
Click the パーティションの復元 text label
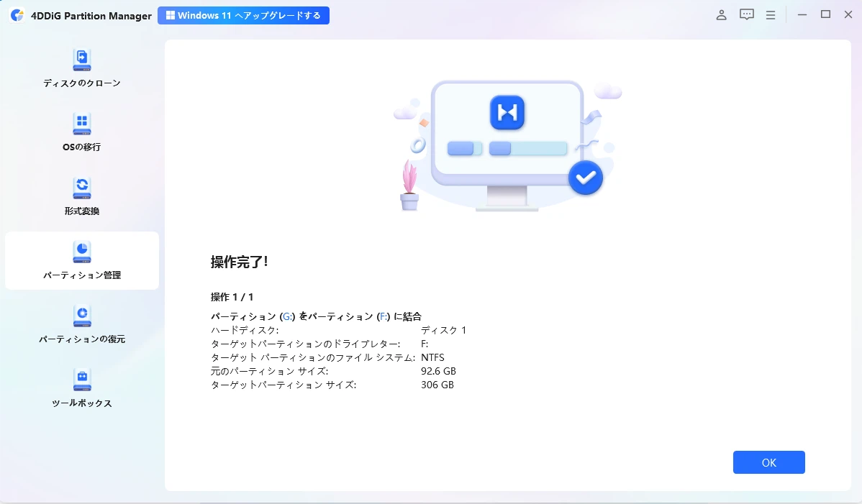coord(82,339)
